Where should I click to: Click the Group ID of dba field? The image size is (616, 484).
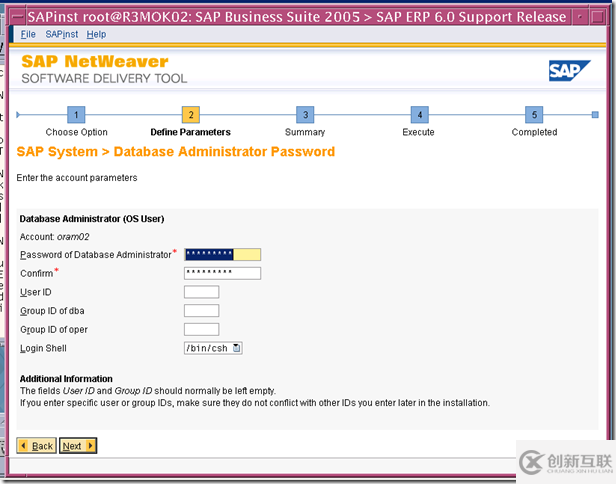pos(202,310)
